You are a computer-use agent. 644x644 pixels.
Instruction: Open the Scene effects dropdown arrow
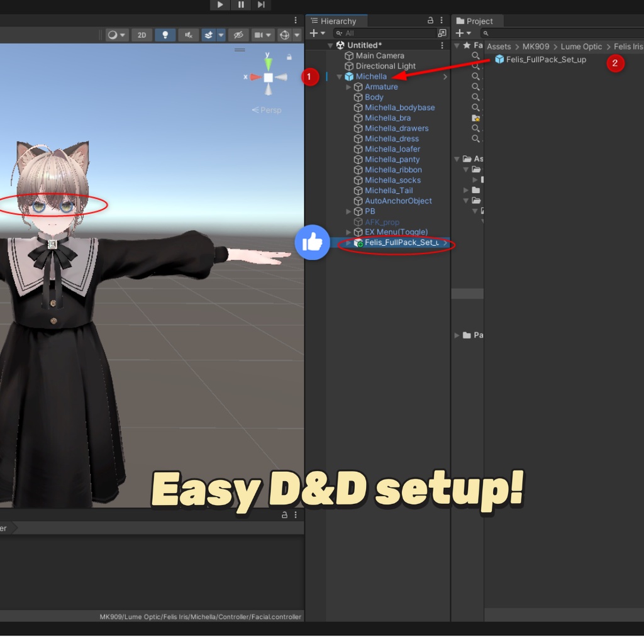point(221,35)
